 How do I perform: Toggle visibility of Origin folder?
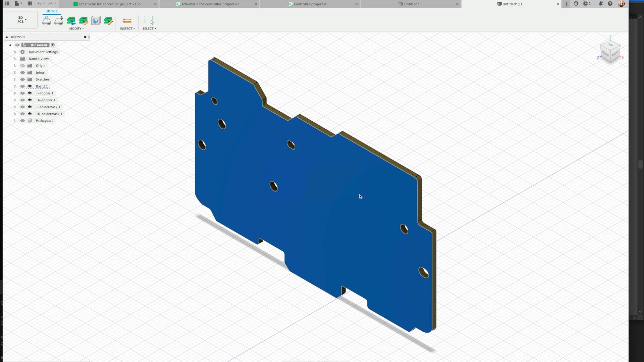(x=22, y=66)
